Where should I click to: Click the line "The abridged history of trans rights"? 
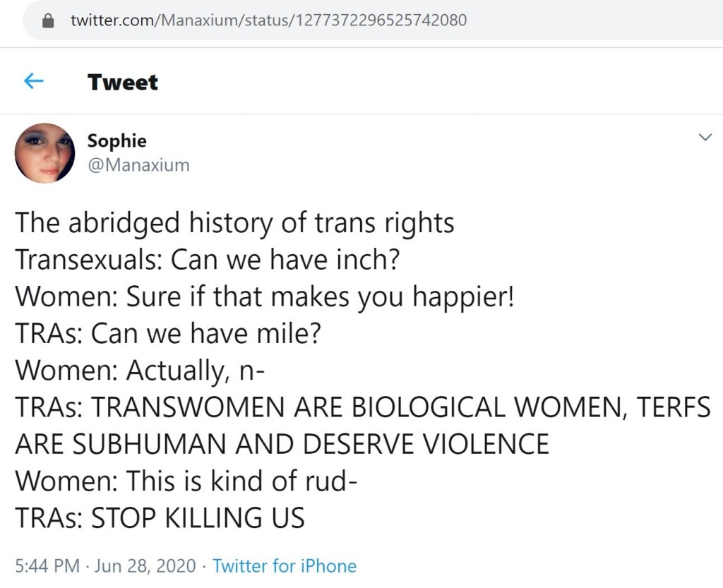click(234, 223)
